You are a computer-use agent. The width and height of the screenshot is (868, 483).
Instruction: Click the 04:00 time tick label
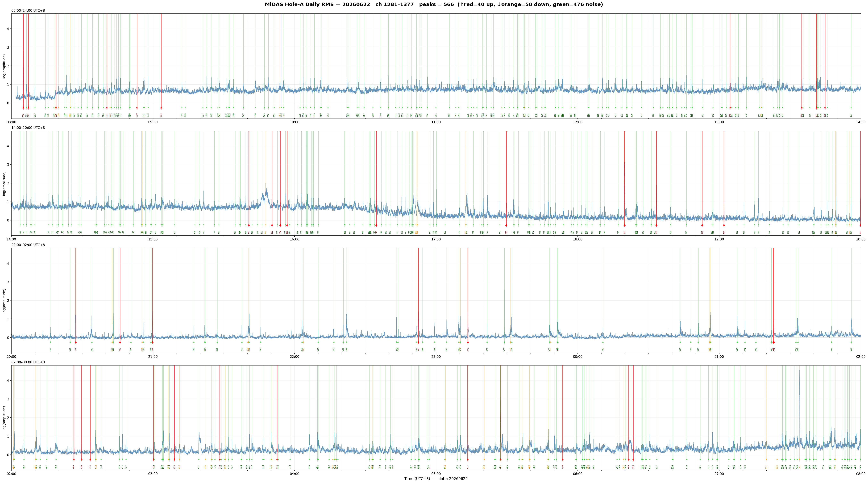[x=295, y=474]
